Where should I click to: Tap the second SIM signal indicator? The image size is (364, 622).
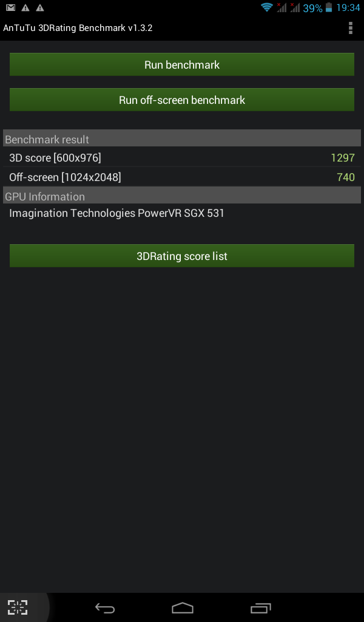coord(294,7)
